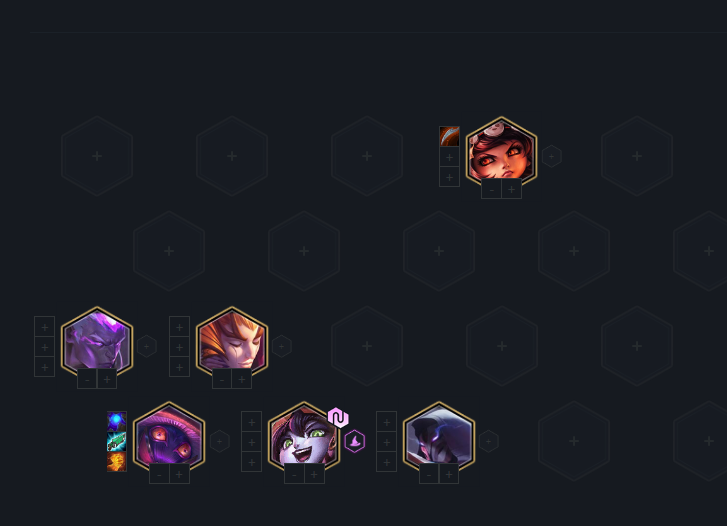
Task: Select the green weapon item on the purple-eyed champion
Action: tap(117, 442)
